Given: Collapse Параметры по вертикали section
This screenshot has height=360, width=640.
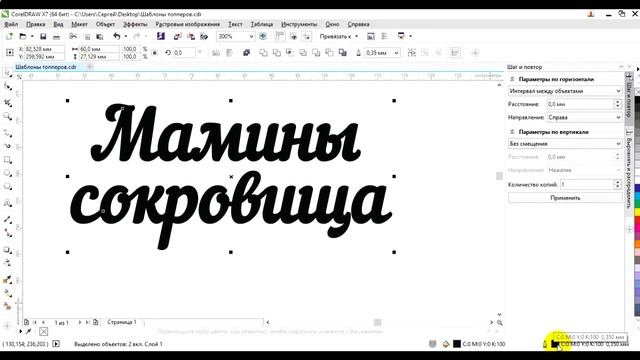Looking at the screenshot, I should pos(512,132).
